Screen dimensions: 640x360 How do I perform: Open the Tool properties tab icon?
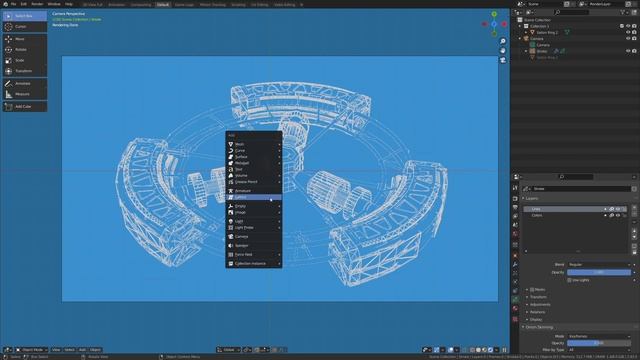pyautogui.click(x=515, y=188)
